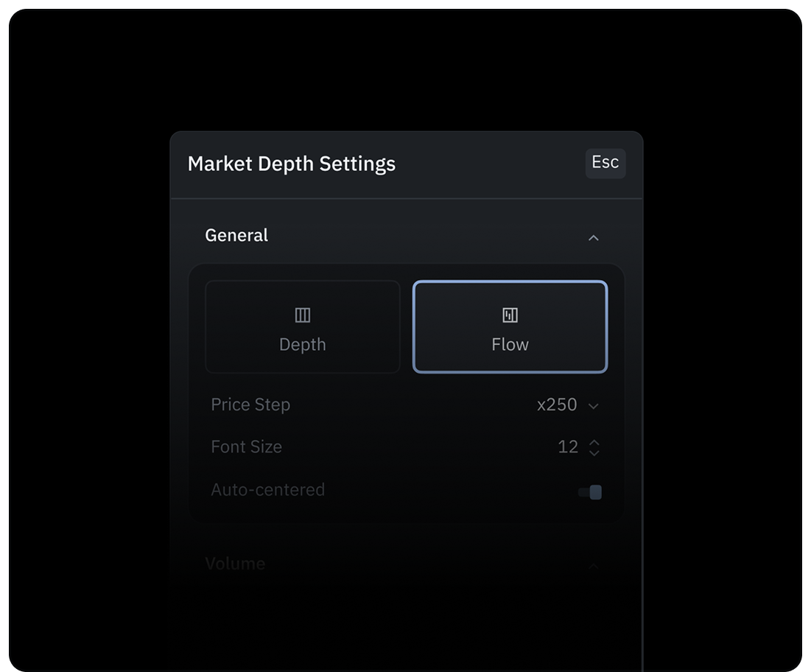811x672 pixels.
Task: Toggle the Auto-centered switch
Action: click(x=589, y=492)
